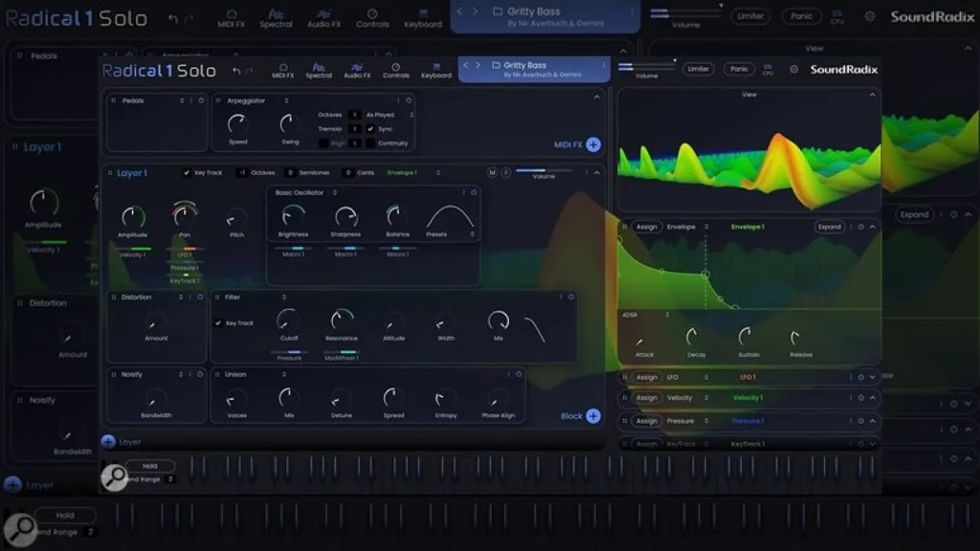
Task: Open the As Played arpeggio mode dropdown
Action: click(x=390, y=115)
